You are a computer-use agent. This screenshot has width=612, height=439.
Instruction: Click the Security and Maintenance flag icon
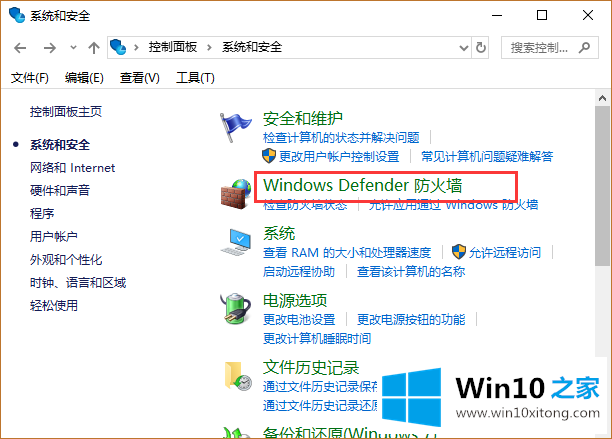coord(235,127)
